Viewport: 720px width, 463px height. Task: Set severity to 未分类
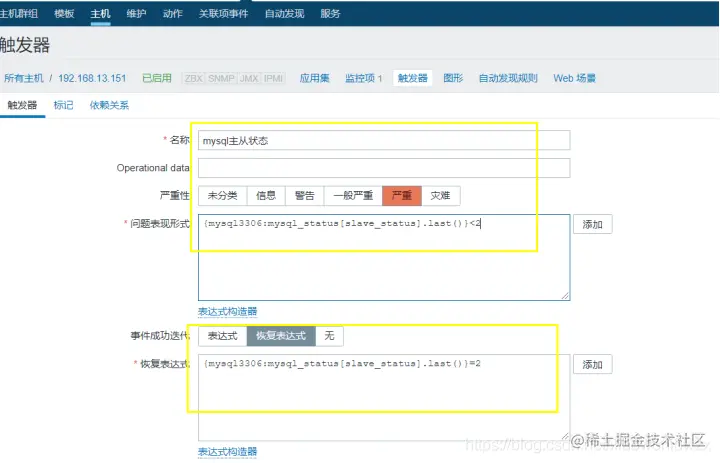coord(222,196)
